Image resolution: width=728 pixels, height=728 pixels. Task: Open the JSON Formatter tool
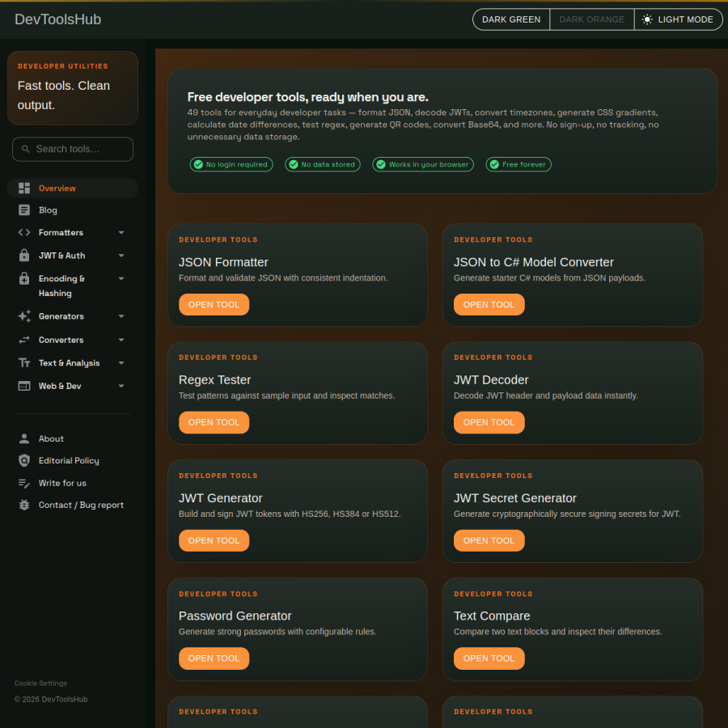tap(214, 305)
